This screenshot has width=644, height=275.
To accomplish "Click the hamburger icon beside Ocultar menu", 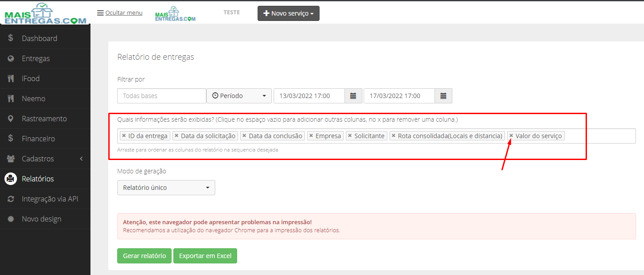I will 100,13.
